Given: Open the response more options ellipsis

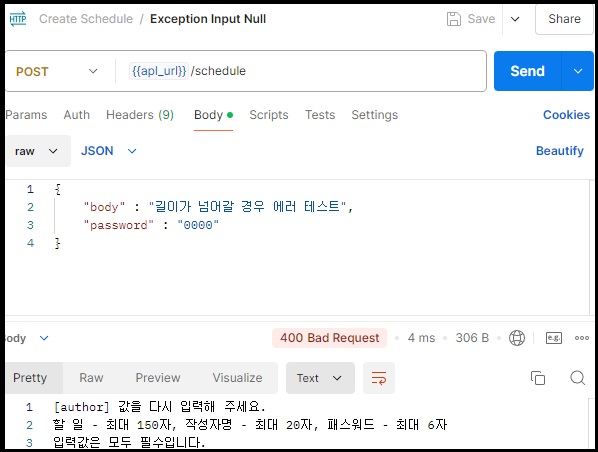Looking at the screenshot, I should 582,338.
